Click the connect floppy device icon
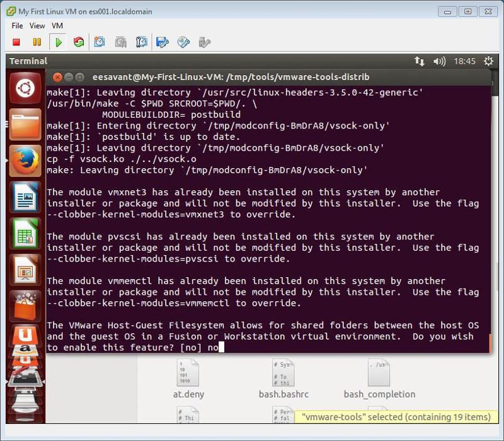The width and height of the screenshot is (504, 441). coord(163,42)
